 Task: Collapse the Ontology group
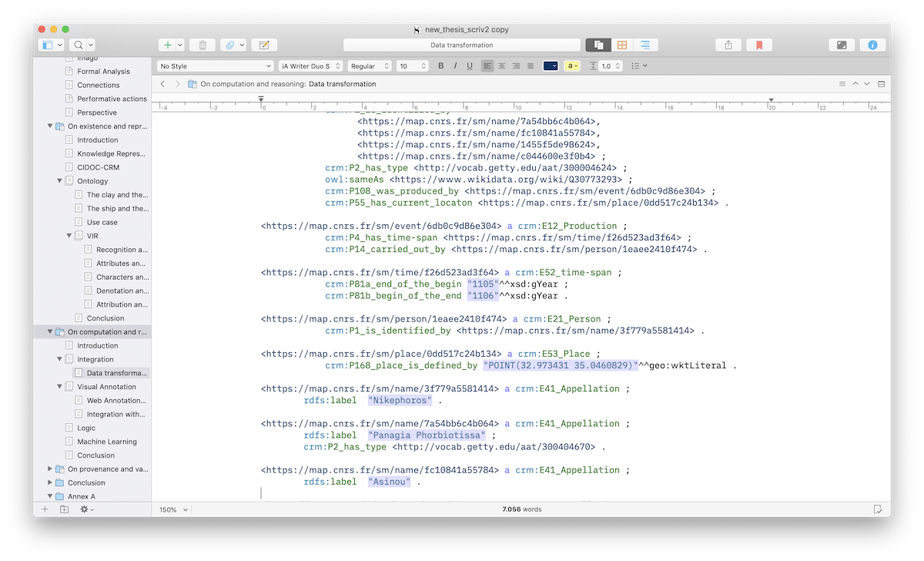click(x=59, y=181)
